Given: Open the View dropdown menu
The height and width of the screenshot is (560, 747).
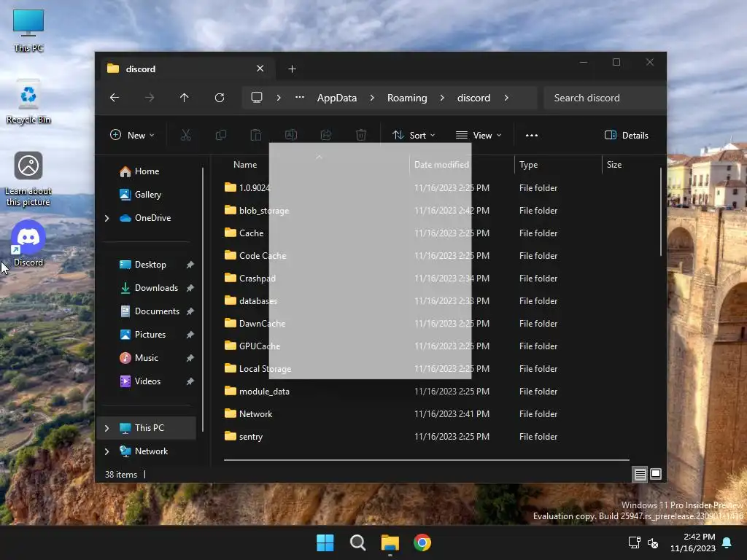Looking at the screenshot, I should click(479, 135).
